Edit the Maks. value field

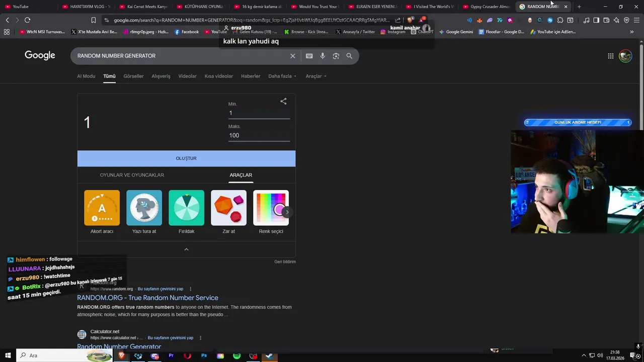(x=259, y=135)
